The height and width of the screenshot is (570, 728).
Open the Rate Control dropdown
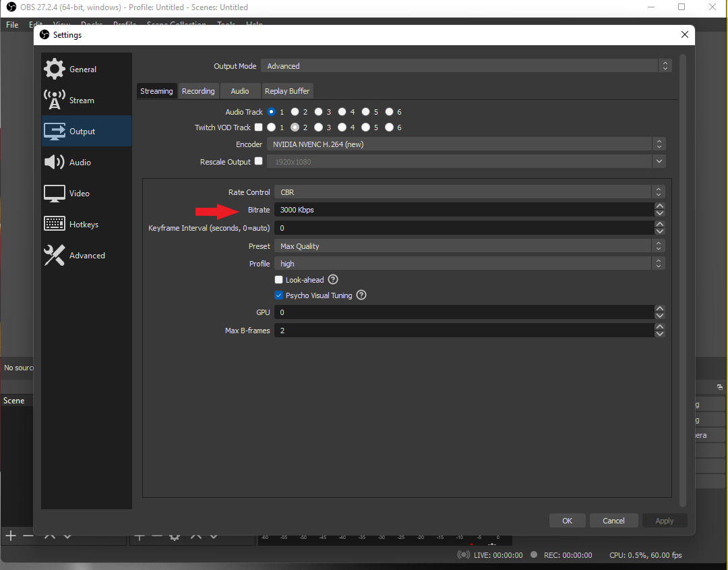click(469, 192)
